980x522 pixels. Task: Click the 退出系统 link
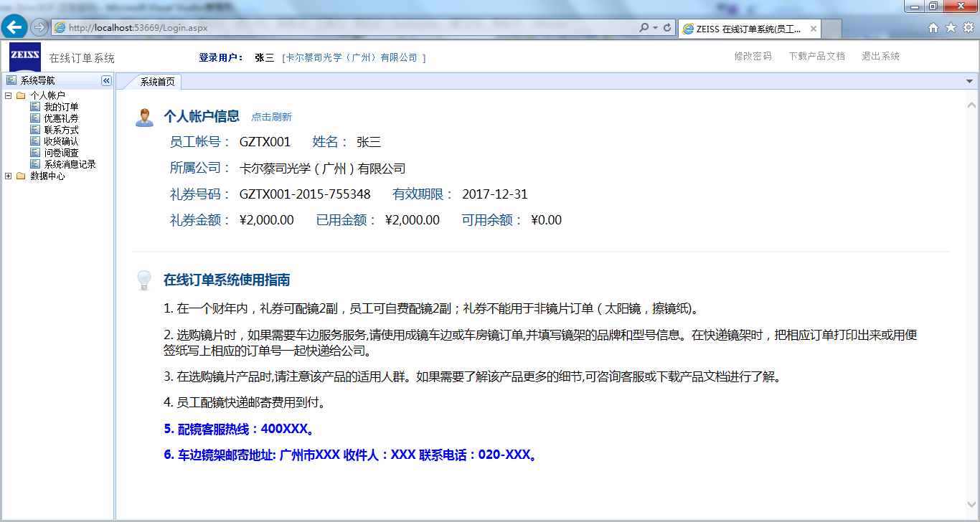click(880, 56)
